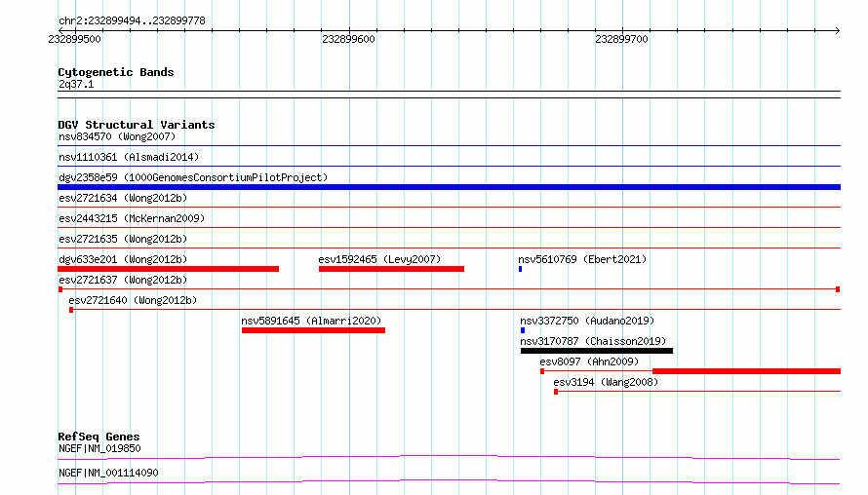This screenshot has height=495, width=868.
Task: Select the 232899600 ruler coordinate
Action: click(348, 39)
